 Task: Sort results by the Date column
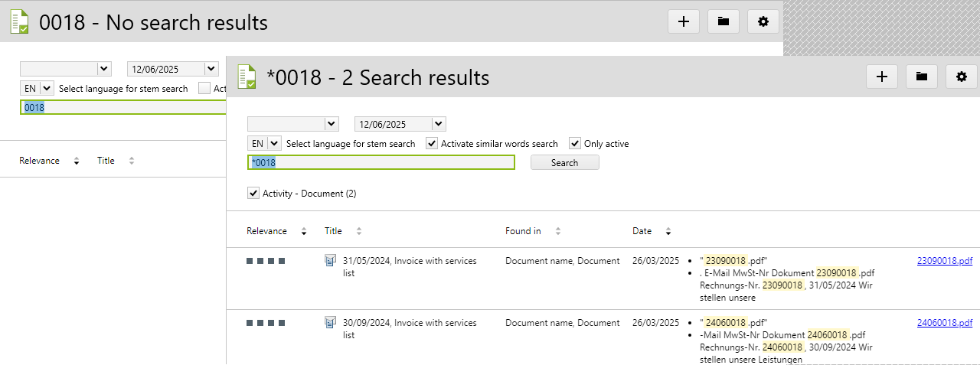point(642,231)
